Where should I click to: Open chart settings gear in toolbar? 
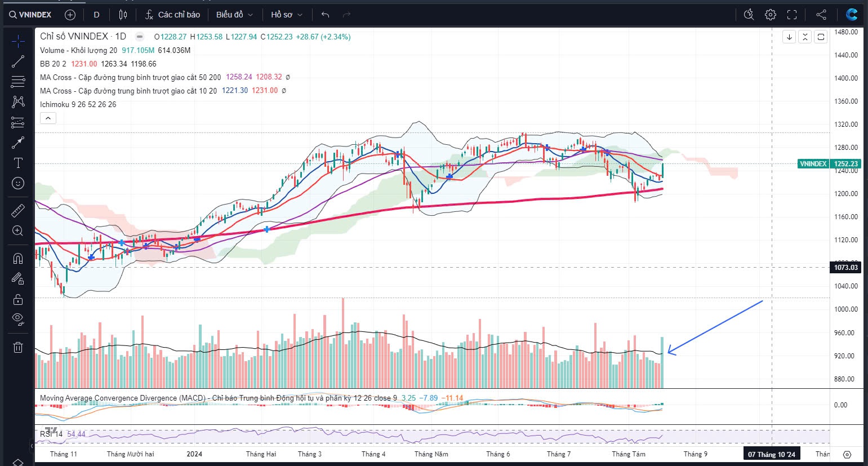771,15
